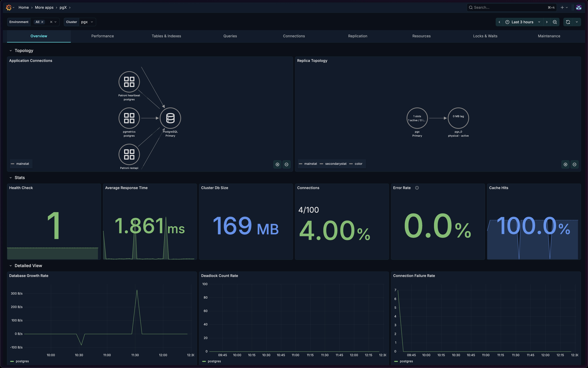Open the Locks & Waits tab
Viewport: 588px width, 368px height.
pos(485,36)
